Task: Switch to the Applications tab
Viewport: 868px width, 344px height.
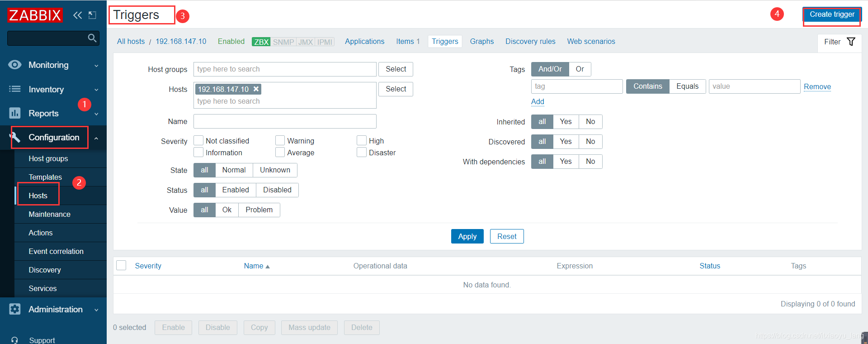Action: point(364,41)
